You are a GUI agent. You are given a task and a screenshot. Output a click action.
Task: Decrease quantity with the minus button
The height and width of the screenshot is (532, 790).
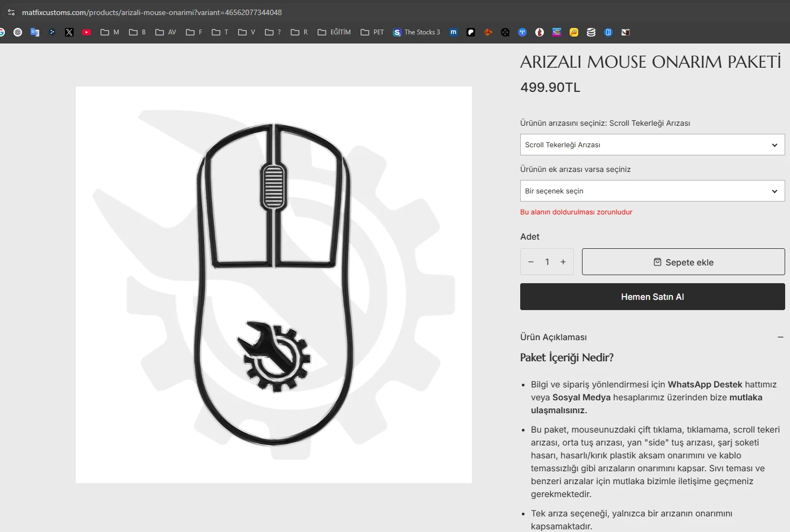tap(531, 262)
